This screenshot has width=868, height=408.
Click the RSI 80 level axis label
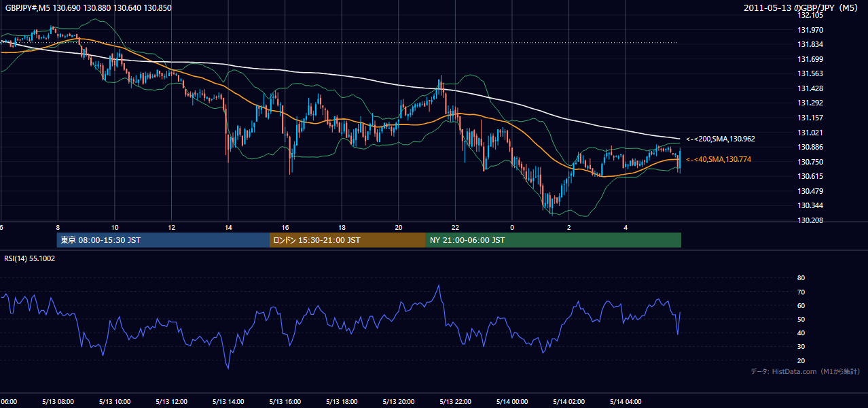801,278
